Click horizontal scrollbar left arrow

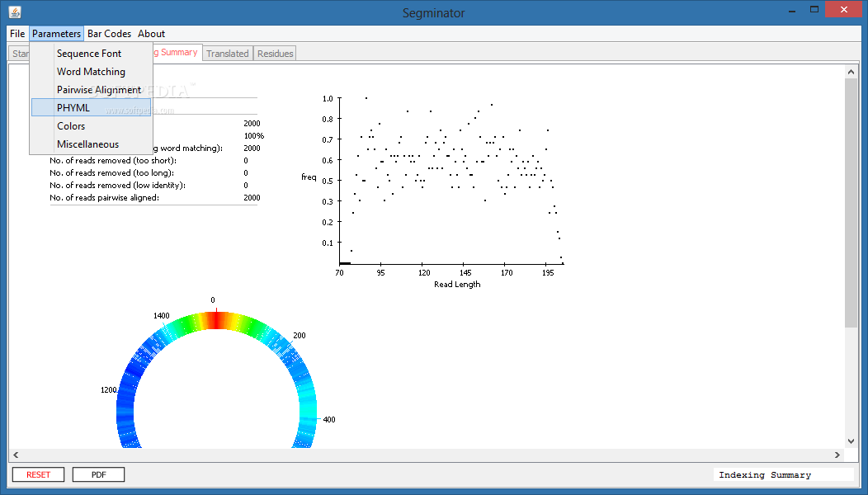[16, 455]
